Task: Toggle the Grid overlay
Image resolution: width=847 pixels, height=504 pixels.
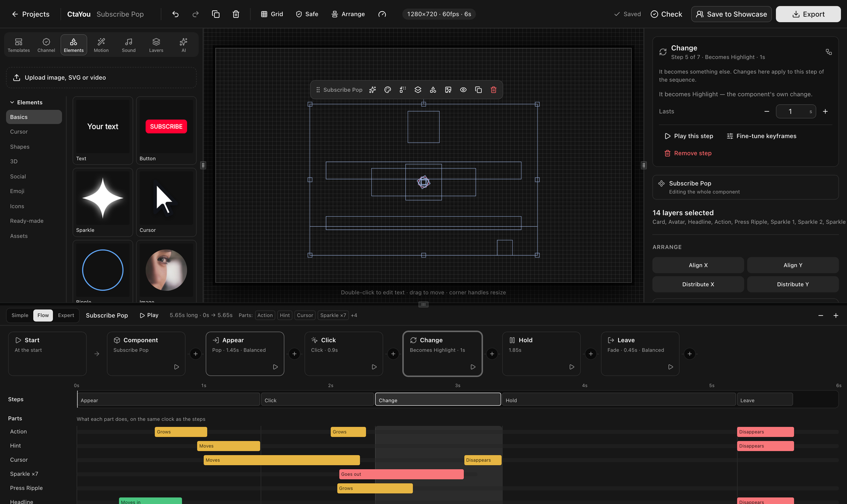Action: [272, 14]
